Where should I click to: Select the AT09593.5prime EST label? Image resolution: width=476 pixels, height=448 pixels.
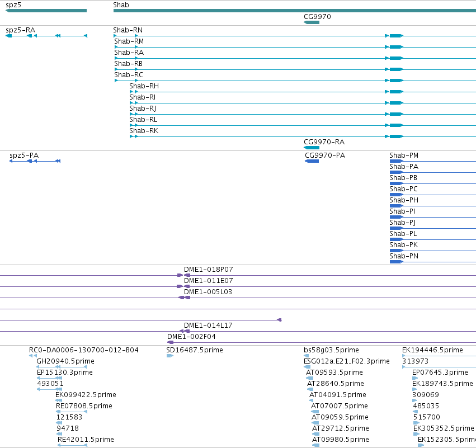pos(334,372)
